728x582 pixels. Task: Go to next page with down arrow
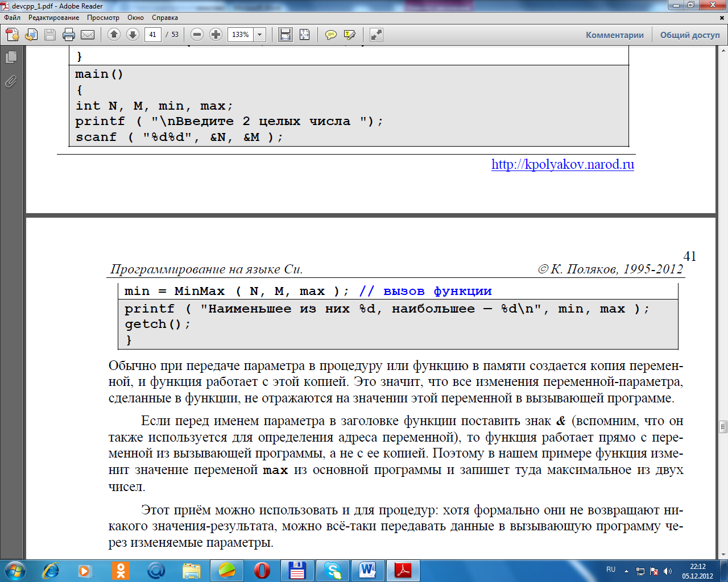pyautogui.click(x=133, y=35)
